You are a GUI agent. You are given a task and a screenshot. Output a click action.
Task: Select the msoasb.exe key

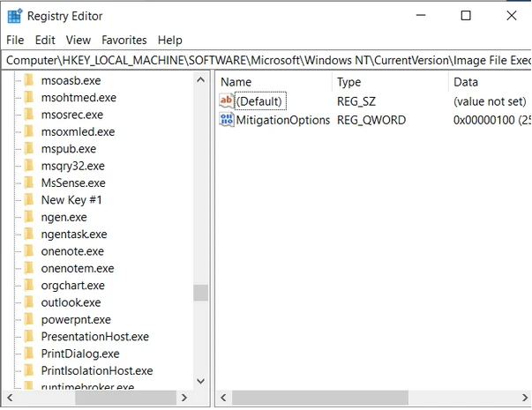(71, 81)
